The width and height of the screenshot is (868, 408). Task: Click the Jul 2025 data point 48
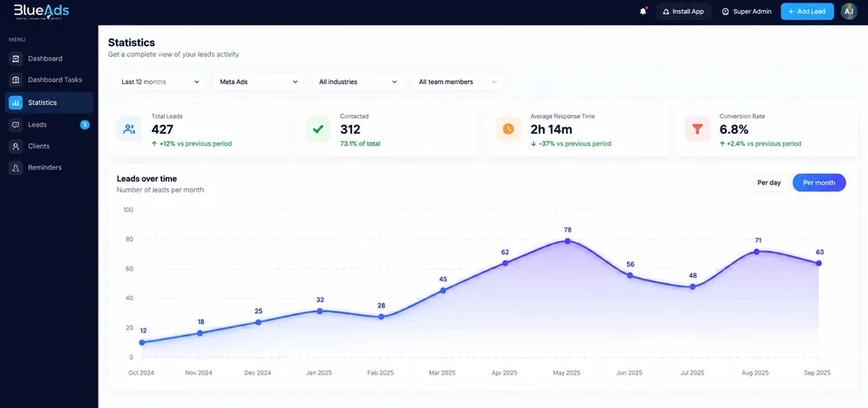[x=692, y=287]
